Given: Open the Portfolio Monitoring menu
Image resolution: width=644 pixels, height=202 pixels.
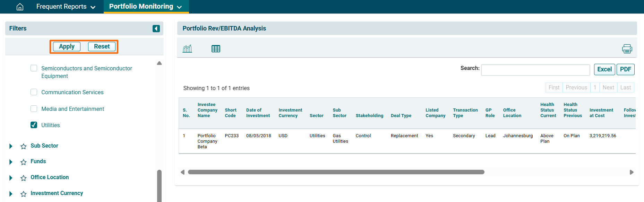Looking at the screenshot, I should pos(146,7).
